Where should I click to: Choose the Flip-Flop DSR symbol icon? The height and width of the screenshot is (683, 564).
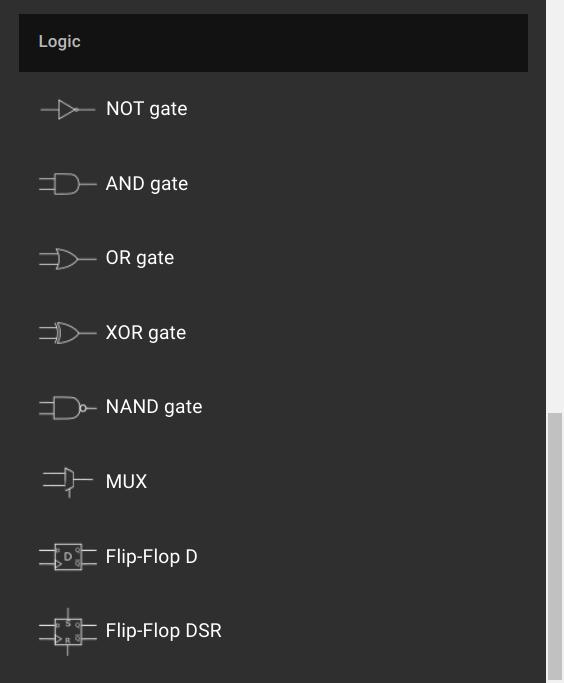(x=68, y=632)
